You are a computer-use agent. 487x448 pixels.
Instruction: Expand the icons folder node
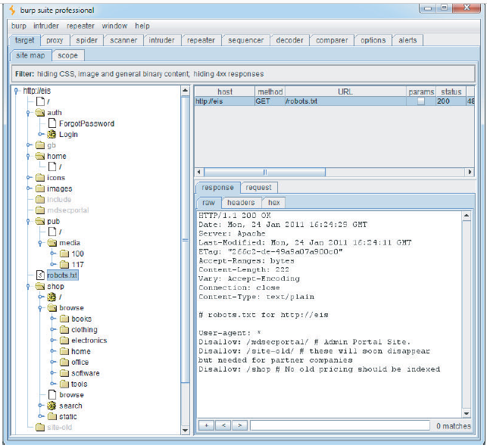tap(29, 178)
